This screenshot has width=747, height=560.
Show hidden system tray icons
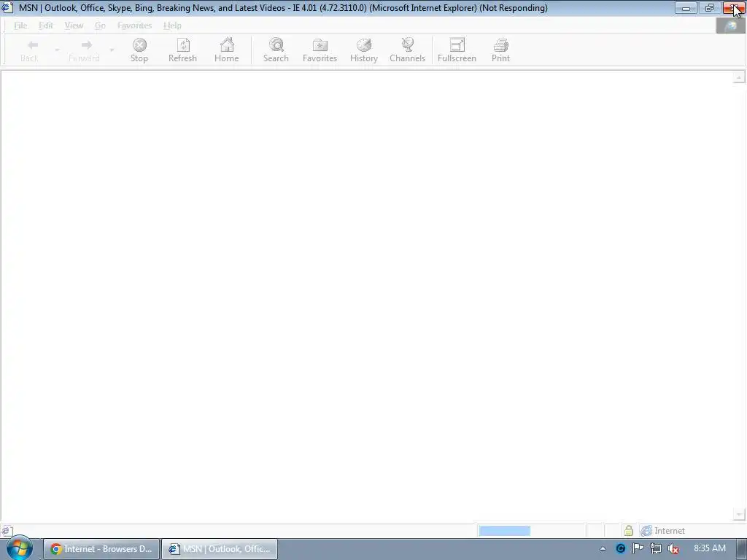point(603,548)
